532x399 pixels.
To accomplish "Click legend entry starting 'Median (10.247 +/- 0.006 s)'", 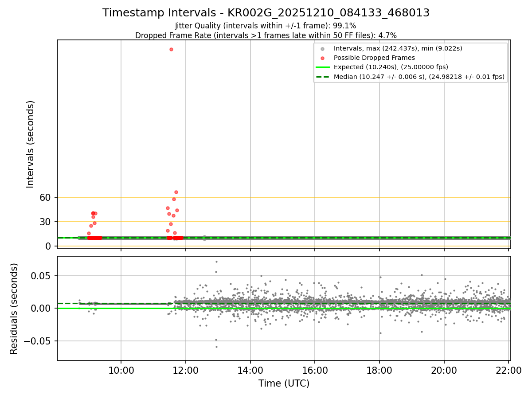I will point(419,77).
